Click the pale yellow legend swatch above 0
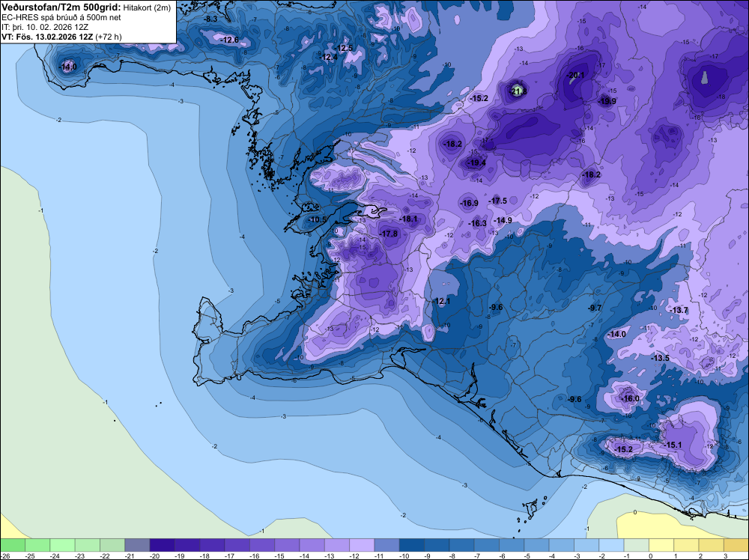The image size is (749, 560). (661, 545)
